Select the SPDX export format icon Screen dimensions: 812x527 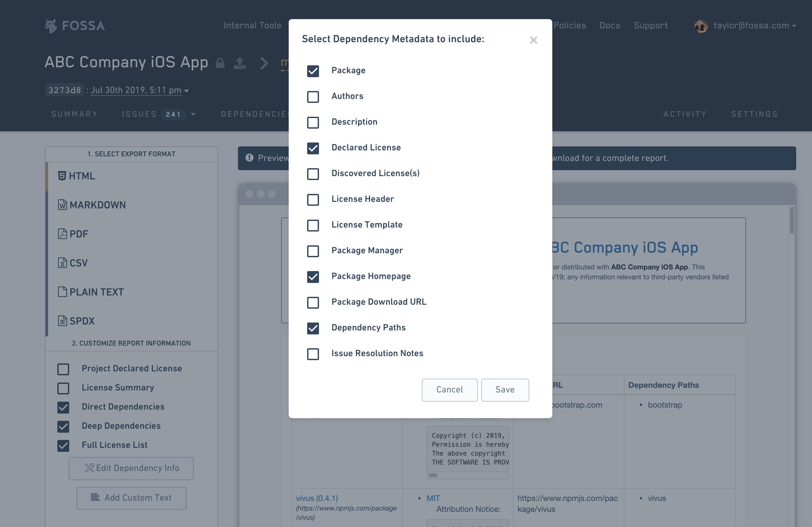62,321
